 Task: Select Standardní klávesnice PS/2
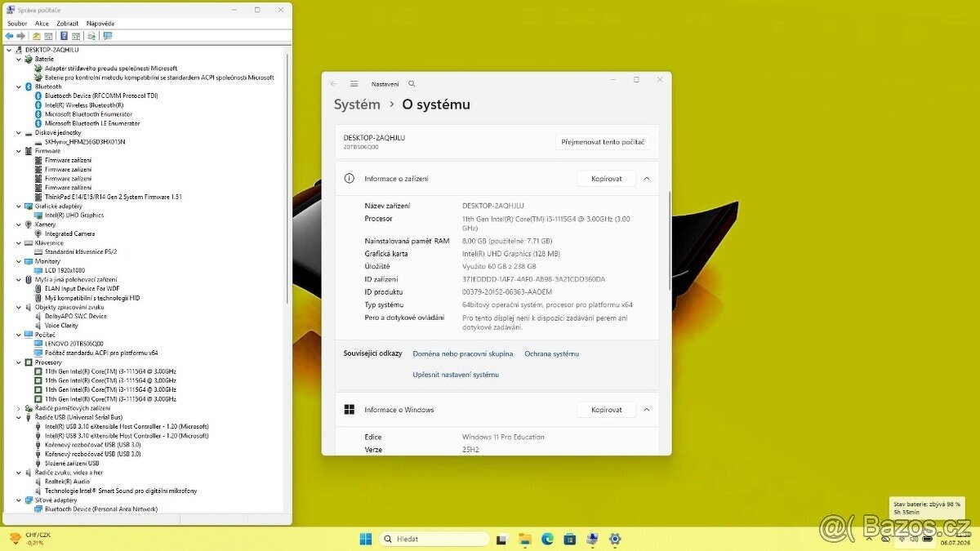click(81, 252)
